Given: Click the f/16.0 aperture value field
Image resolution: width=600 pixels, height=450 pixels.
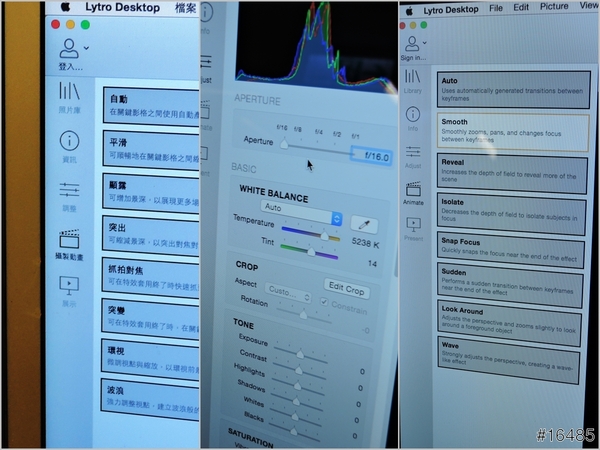Looking at the screenshot, I should [372, 156].
